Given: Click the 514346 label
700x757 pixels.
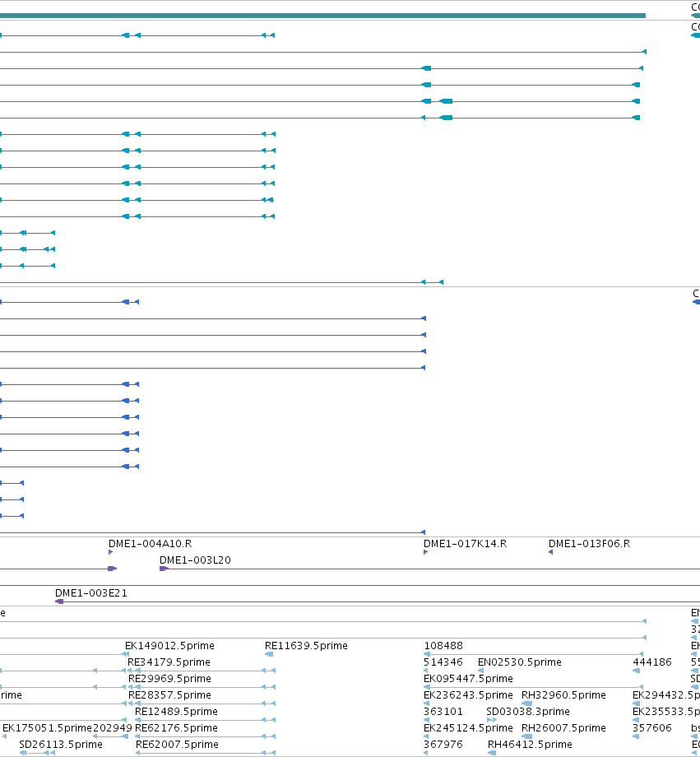Looking at the screenshot, I should (x=443, y=662).
